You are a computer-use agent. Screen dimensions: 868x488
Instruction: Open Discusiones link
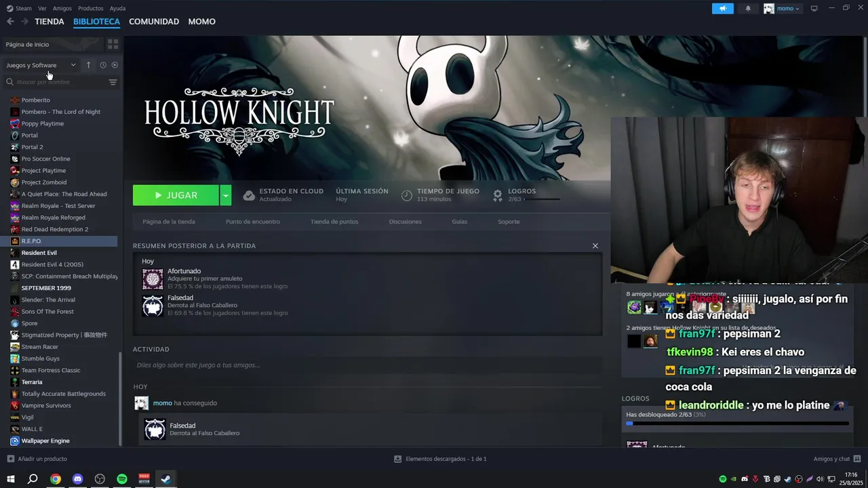coord(405,222)
